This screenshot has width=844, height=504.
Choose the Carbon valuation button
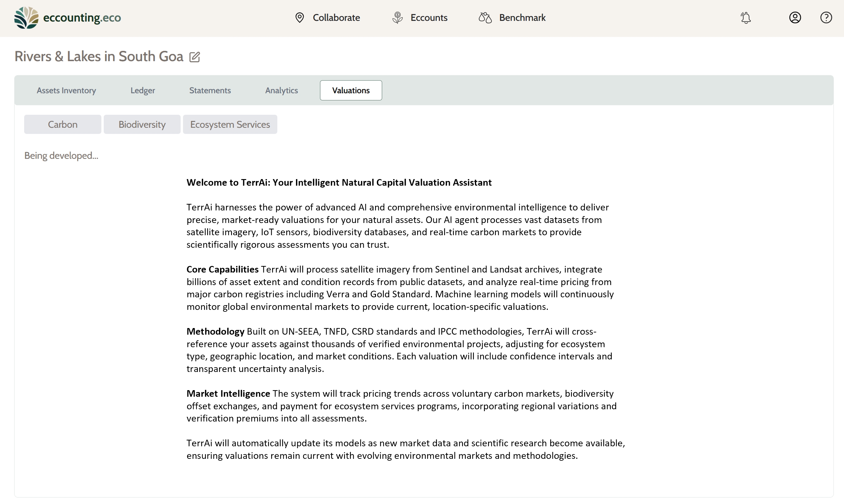click(62, 124)
